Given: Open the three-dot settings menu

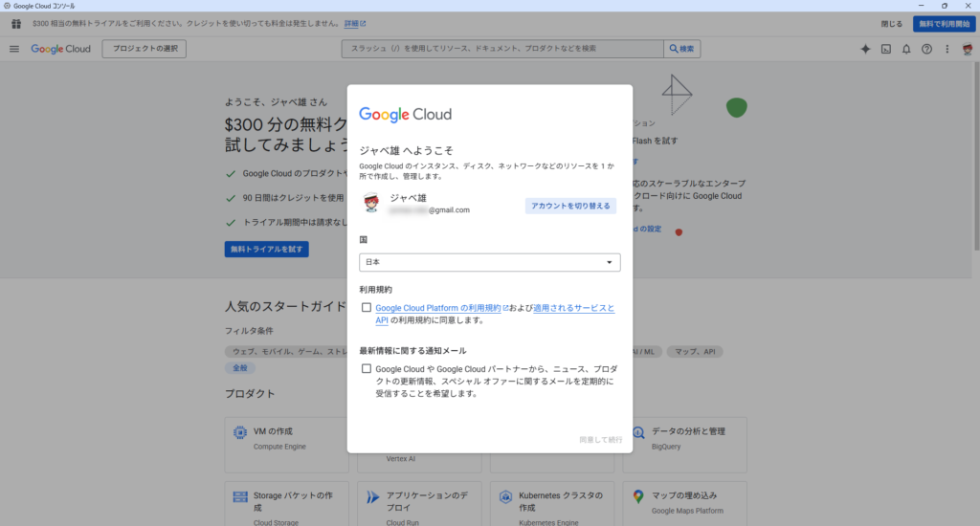Looking at the screenshot, I should [x=947, y=49].
